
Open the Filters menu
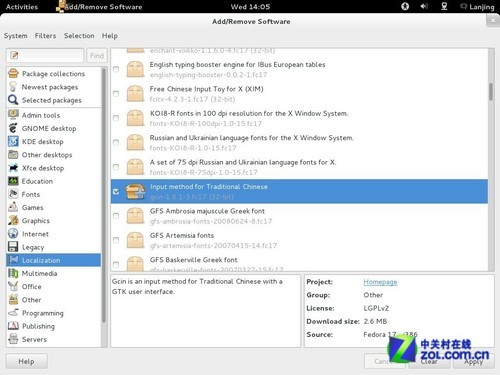click(x=45, y=36)
